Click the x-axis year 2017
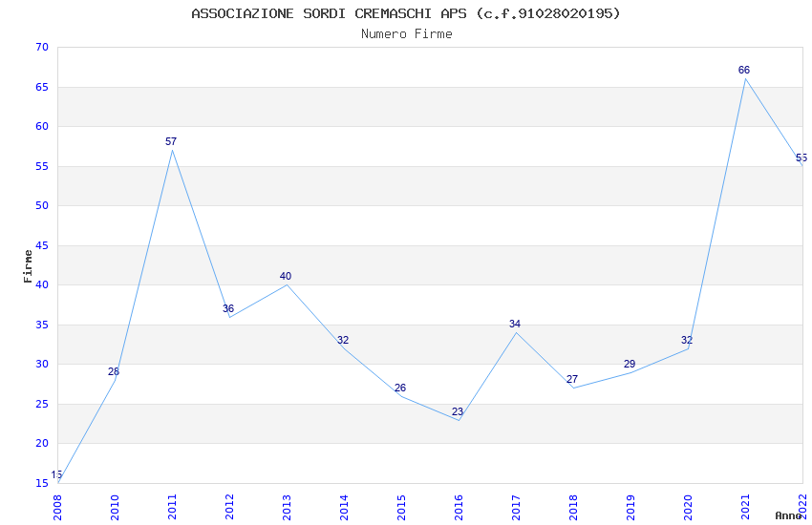Screen dimensions: 812x525 (516, 507)
